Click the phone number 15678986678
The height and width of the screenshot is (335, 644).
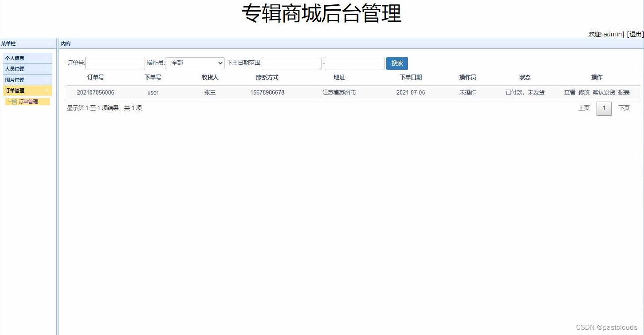(267, 93)
